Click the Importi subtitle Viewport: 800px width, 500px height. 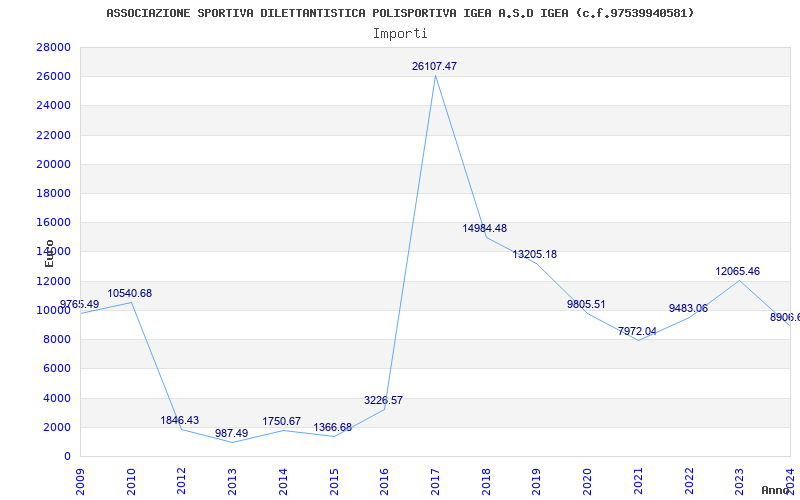tap(400, 34)
